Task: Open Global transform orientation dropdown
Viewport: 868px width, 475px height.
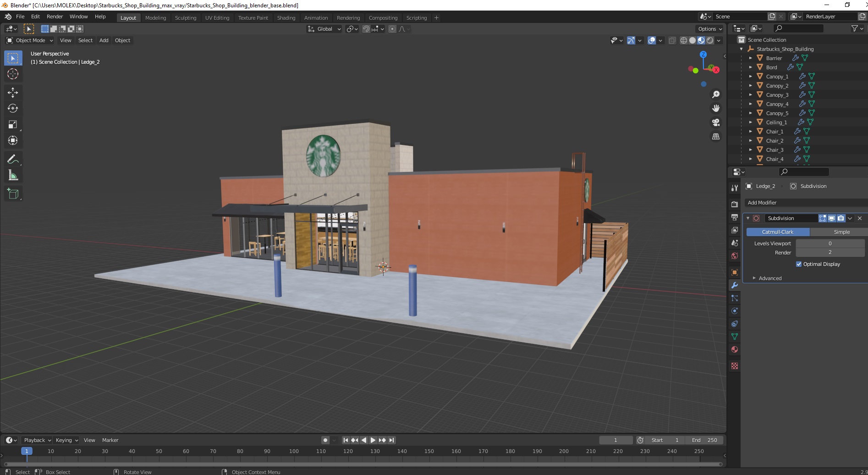Action: 324,29
